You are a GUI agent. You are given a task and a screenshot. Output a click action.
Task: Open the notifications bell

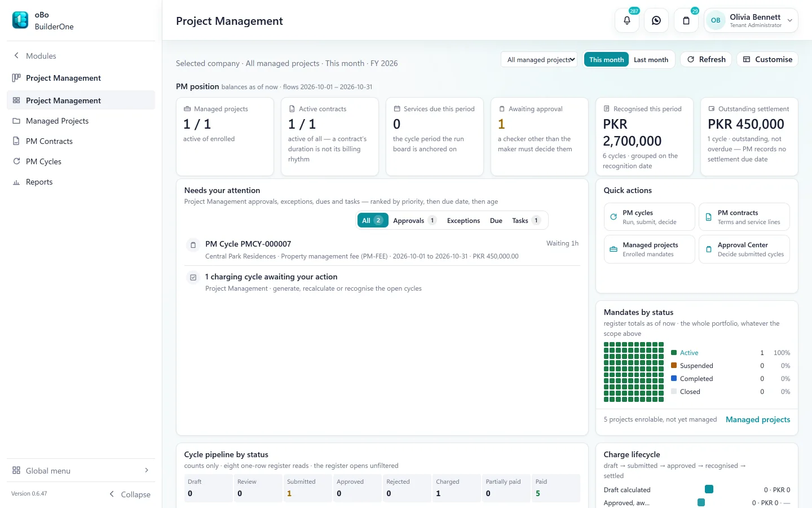[x=627, y=20]
